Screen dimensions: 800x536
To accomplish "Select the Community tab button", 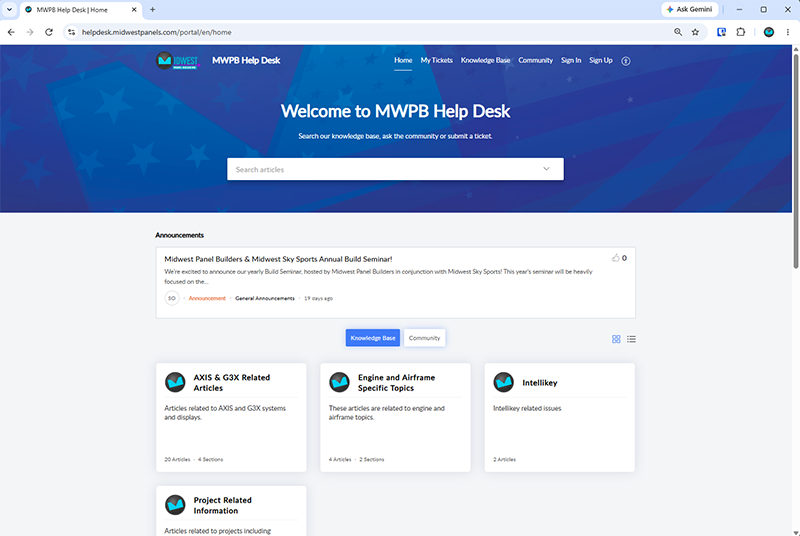I will tap(424, 338).
